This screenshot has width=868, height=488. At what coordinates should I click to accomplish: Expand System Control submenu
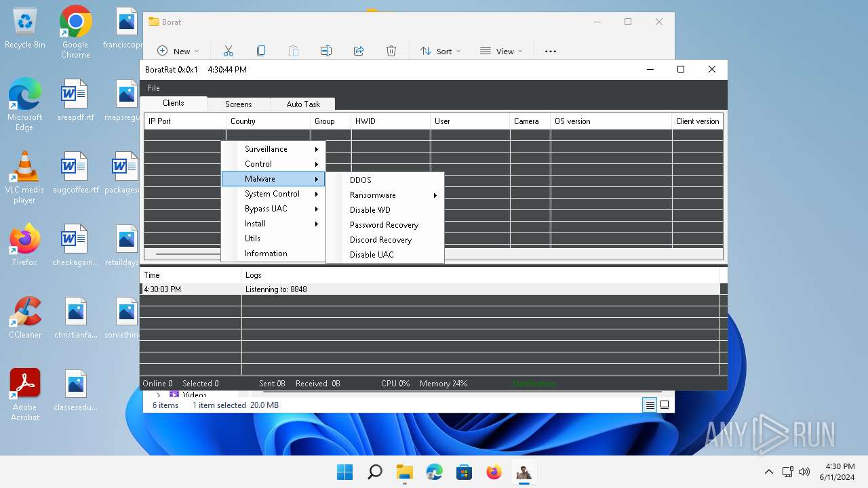273,194
